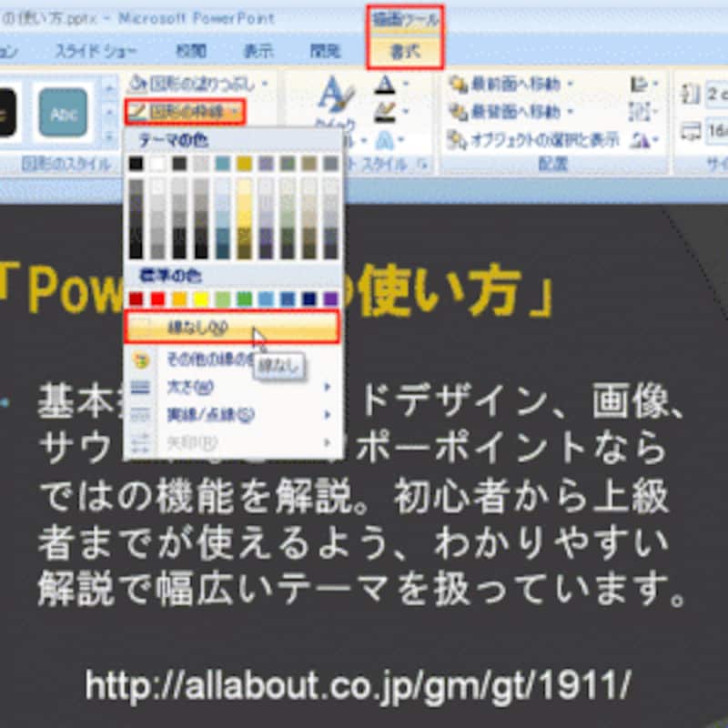Viewport: 728px width, 728px height.
Task: Apply the teal Abc shape style
Action: [x=63, y=113]
